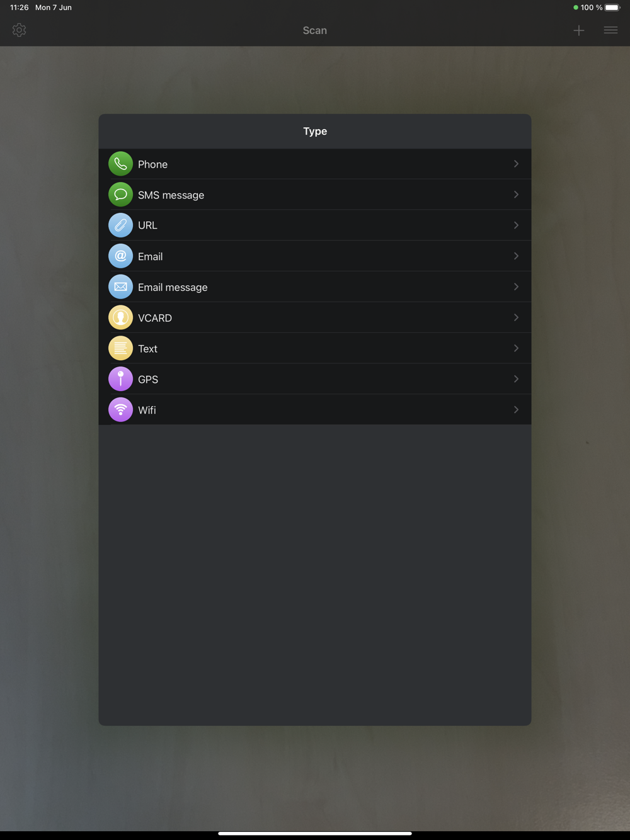This screenshot has height=840, width=630.
Task: Open settings with the gear icon
Action: (x=19, y=30)
